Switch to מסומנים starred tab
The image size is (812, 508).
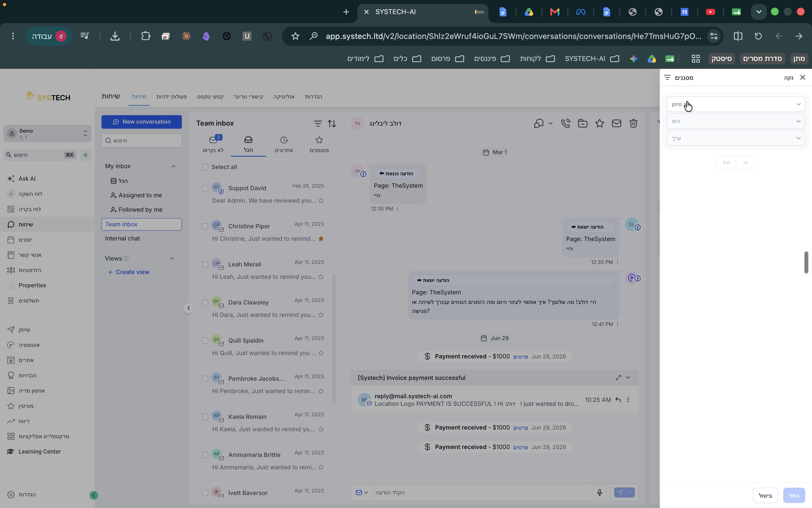coord(319,144)
